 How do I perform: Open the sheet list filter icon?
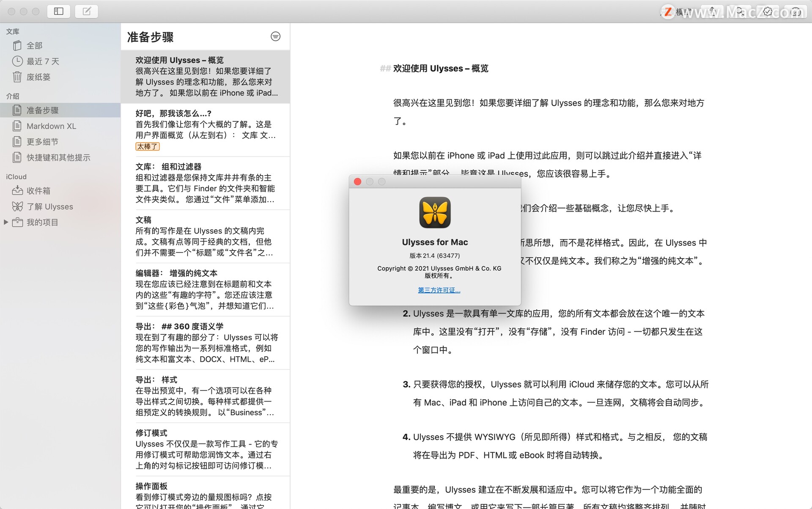275,36
